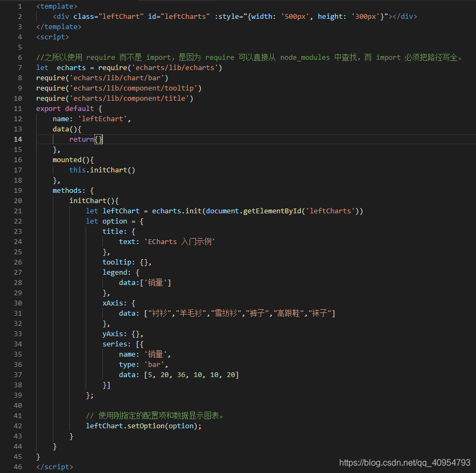Click the xAxis: { property
The width and height of the screenshot is (476, 473).
coord(118,303)
